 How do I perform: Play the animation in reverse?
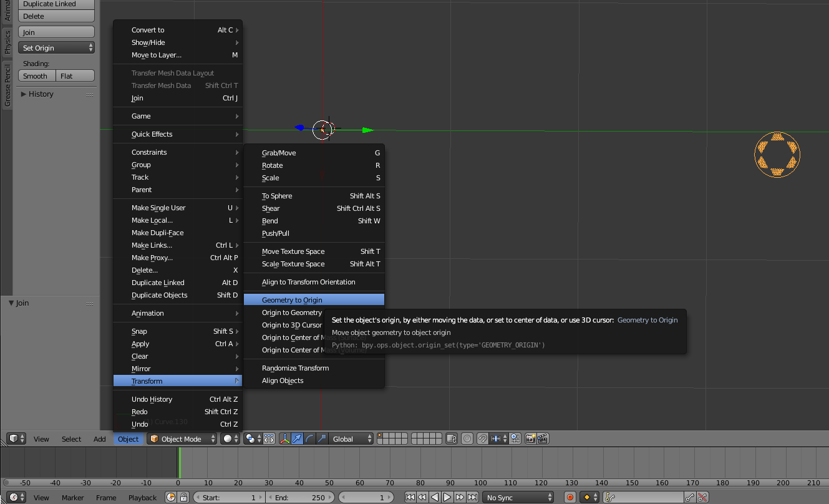click(435, 497)
